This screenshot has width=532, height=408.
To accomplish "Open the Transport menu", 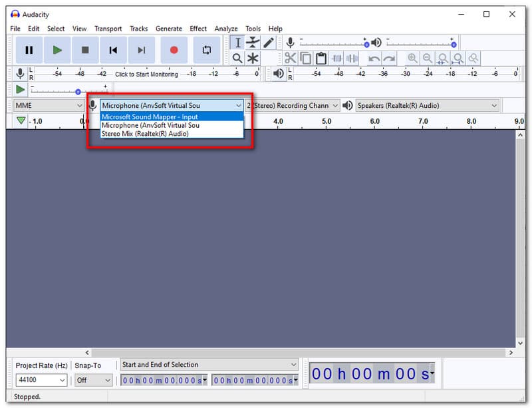I will coord(108,29).
